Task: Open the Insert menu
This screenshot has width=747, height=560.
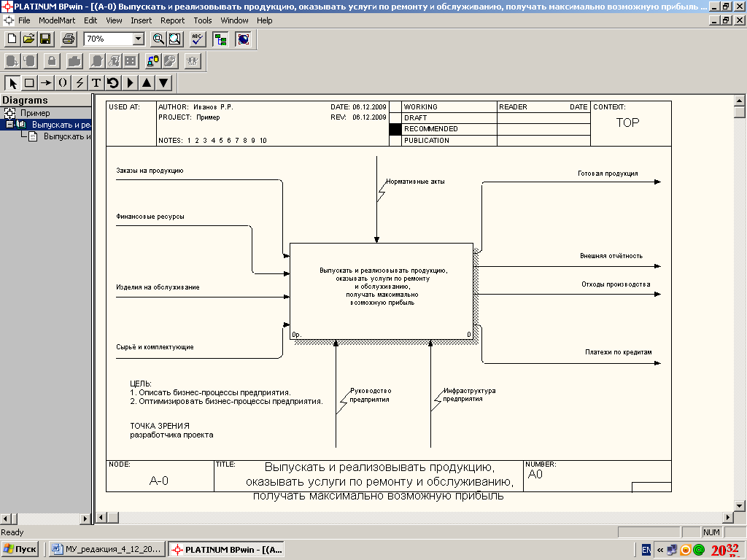Action: [x=141, y=20]
